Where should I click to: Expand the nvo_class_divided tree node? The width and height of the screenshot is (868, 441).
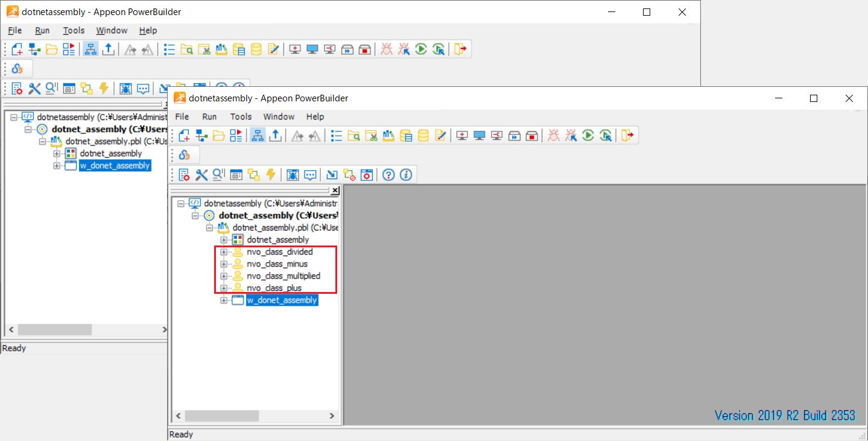[224, 252]
